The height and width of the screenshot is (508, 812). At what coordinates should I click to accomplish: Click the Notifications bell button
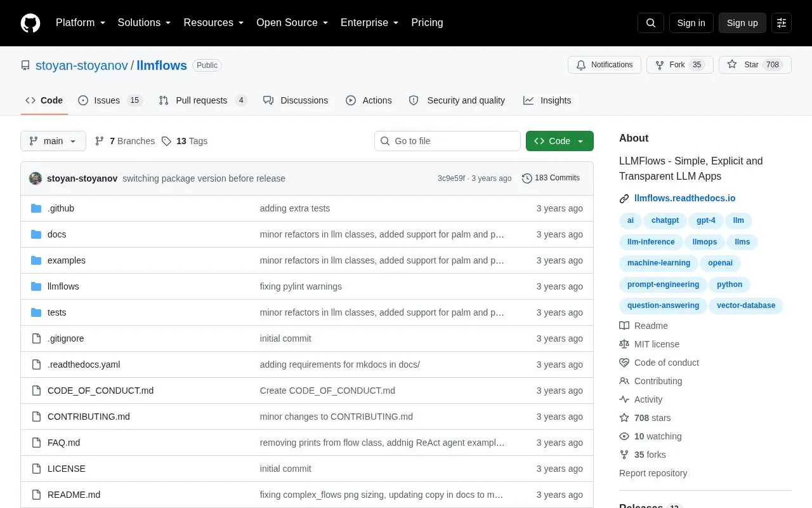(605, 65)
